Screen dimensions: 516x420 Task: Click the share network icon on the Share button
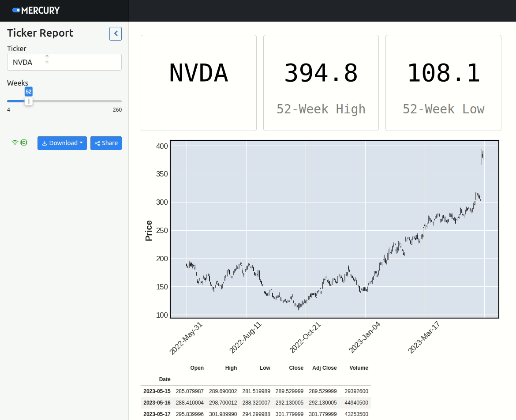point(97,143)
